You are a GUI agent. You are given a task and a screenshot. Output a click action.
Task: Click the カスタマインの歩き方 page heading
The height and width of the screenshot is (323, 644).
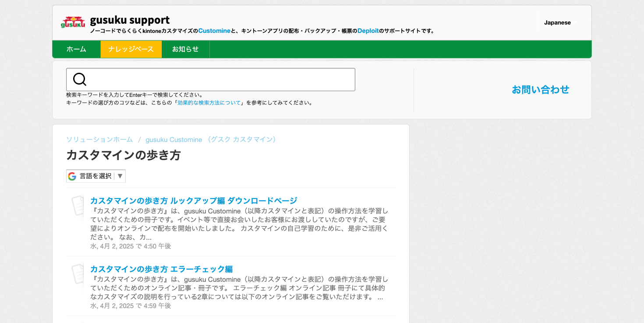coord(124,155)
